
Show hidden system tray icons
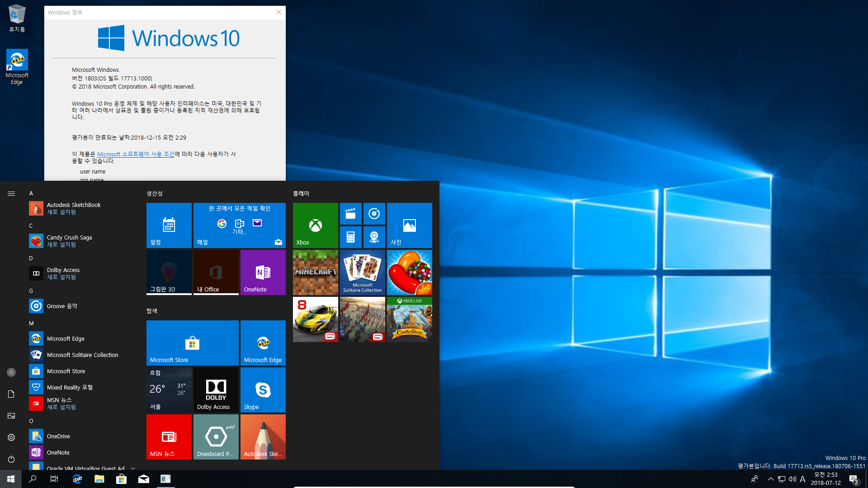771,479
